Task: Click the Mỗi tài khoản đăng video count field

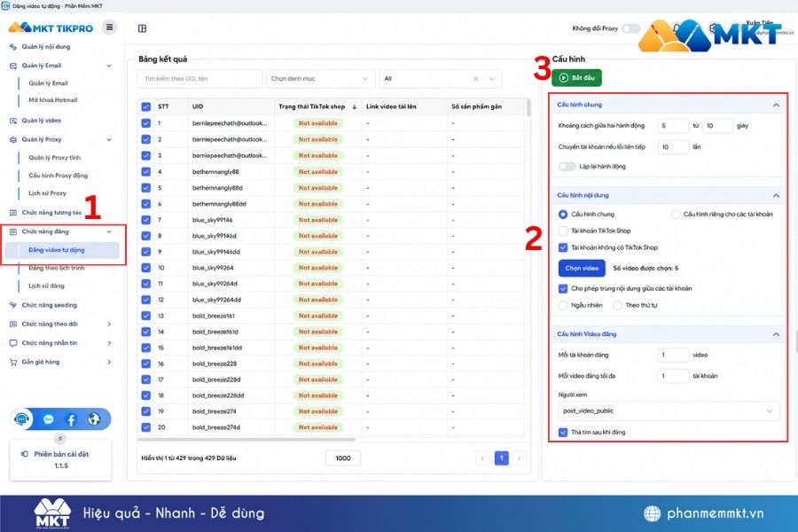Action: (673, 356)
